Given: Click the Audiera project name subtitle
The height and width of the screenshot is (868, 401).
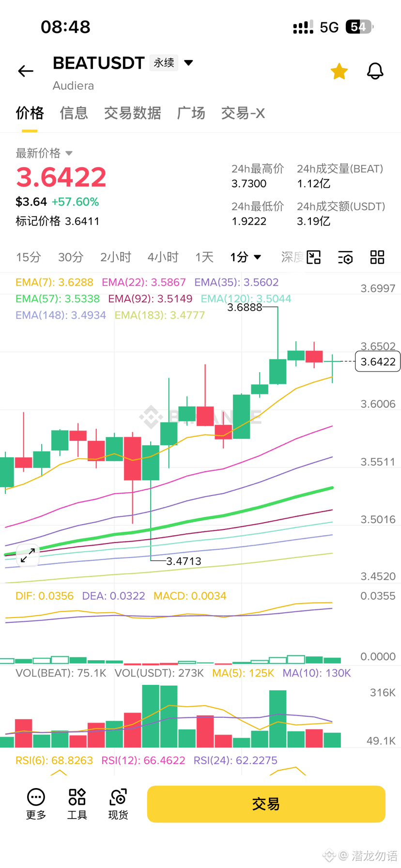Looking at the screenshot, I should [73, 86].
